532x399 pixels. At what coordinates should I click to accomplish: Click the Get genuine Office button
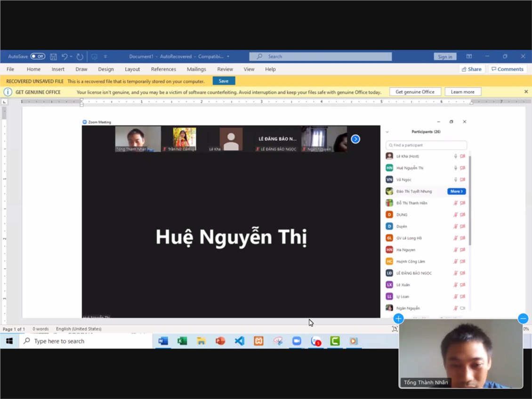[415, 92]
